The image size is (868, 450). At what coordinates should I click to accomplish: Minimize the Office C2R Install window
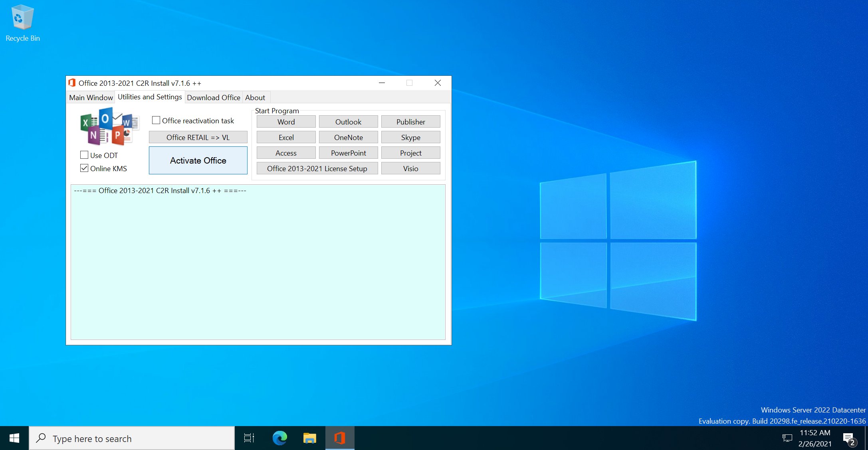click(382, 83)
